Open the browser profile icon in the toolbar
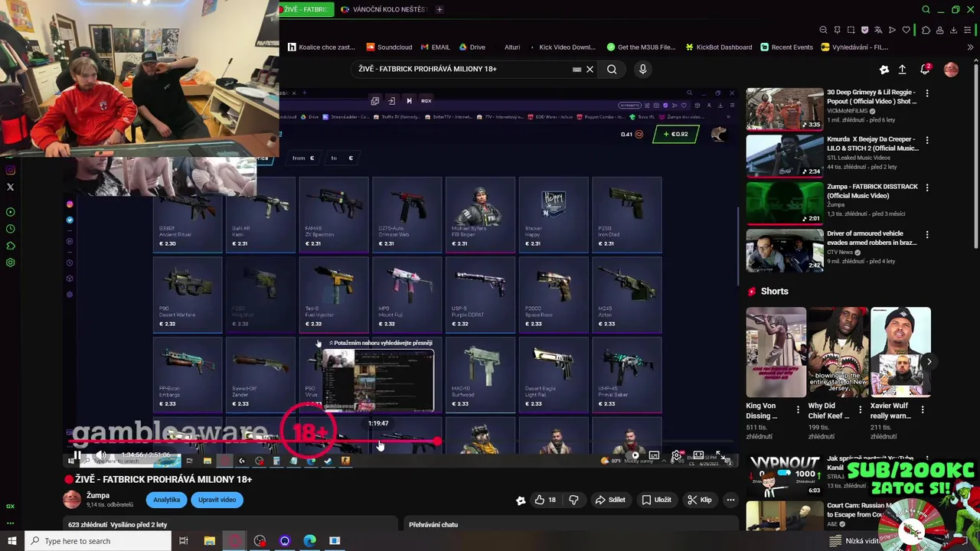The image size is (980, 551). click(x=940, y=30)
